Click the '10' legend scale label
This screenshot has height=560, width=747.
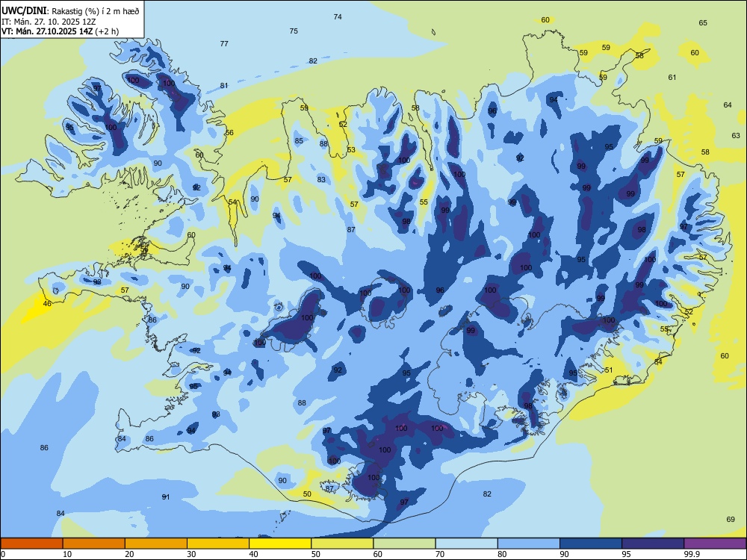pyautogui.click(x=67, y=554)
